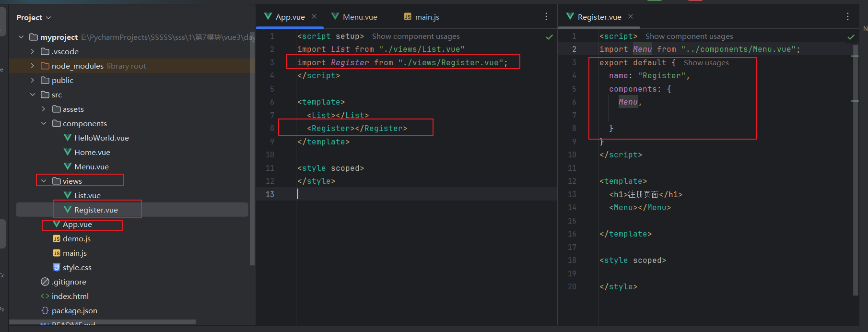Click the .gitignore file icon
Viewport: 868px width, 332px height.
click(x=45, y=282)
